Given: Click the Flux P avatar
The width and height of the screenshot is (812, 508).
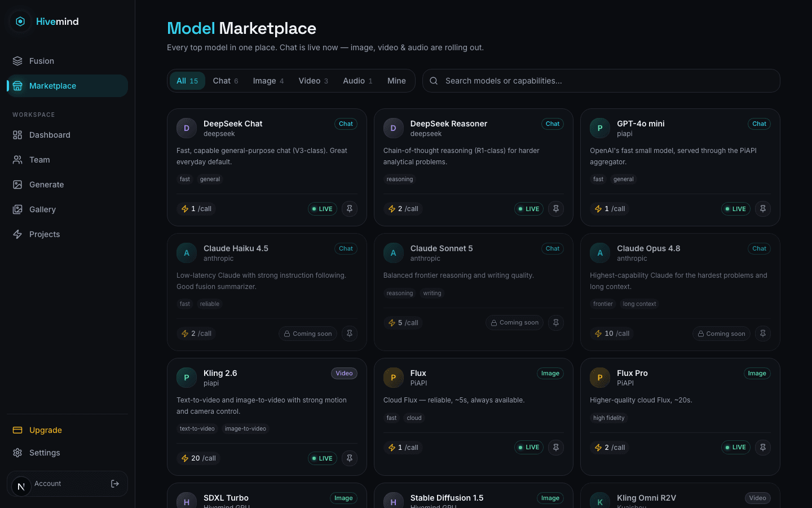Looking at the screenshot, I should coord(394,378).
